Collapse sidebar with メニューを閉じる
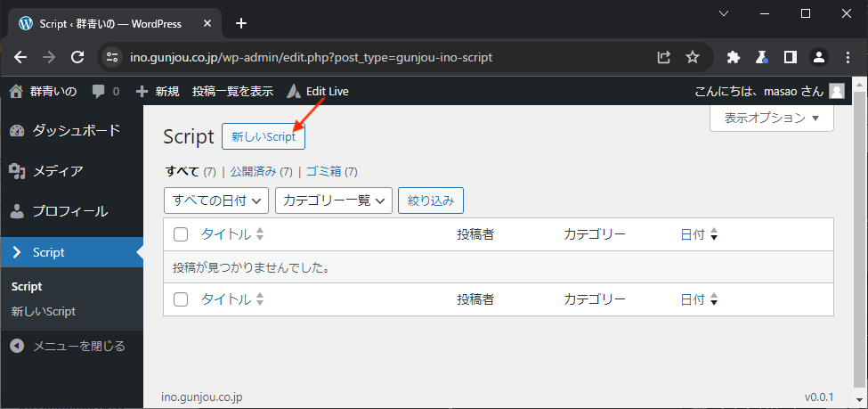Screen dimensions: 868x409 (x=78, y=346)
